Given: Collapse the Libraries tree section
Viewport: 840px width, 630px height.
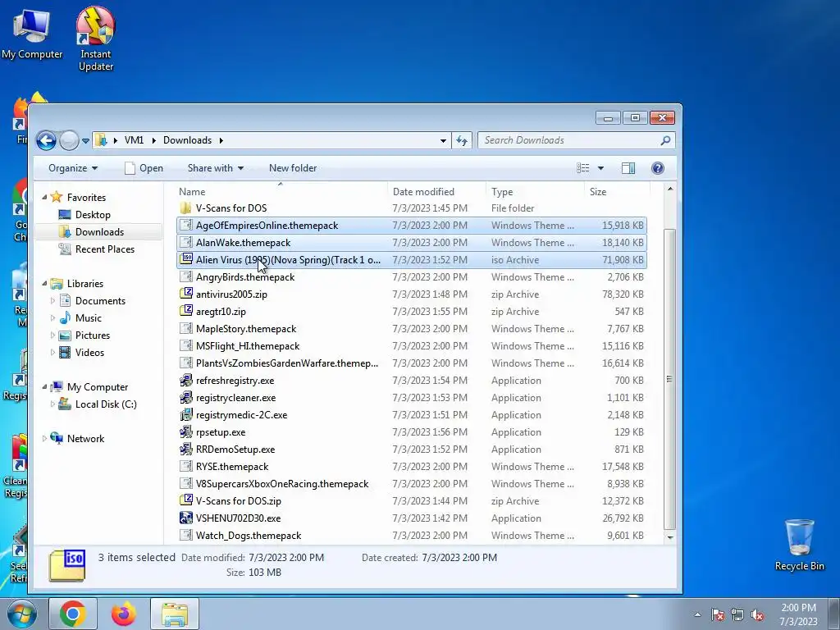Looking at the screenshot, I should [44, 283].
